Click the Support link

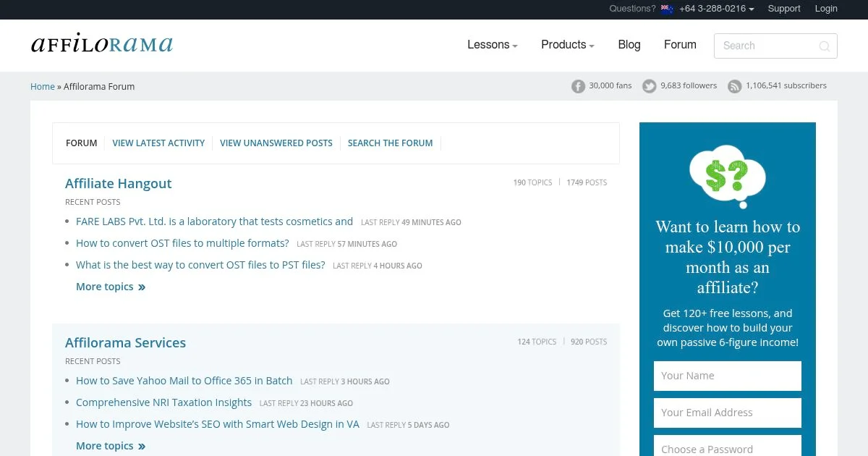click(784, 9)
